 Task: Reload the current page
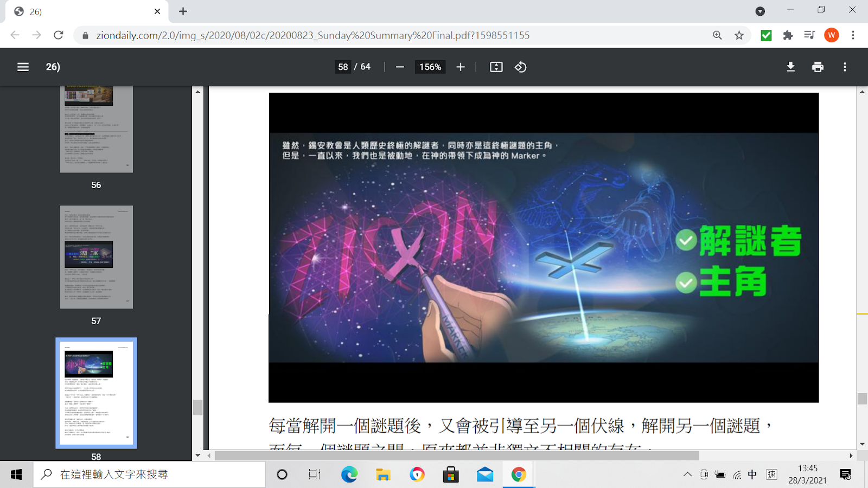point(59,35)
